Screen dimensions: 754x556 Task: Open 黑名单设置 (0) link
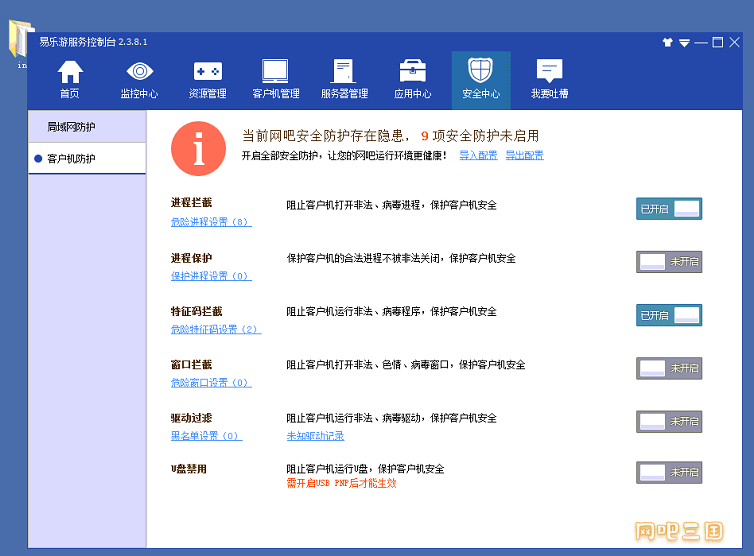206,435
